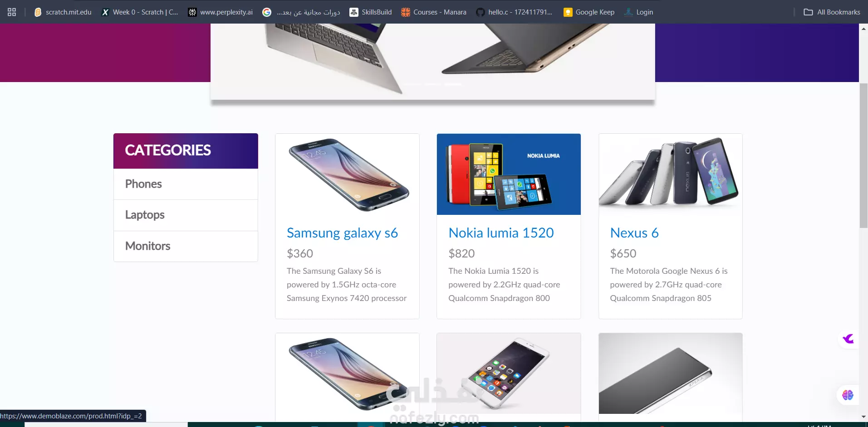Open the Courses - Manara bookmark
868x427 pixels.
point(434,12)
